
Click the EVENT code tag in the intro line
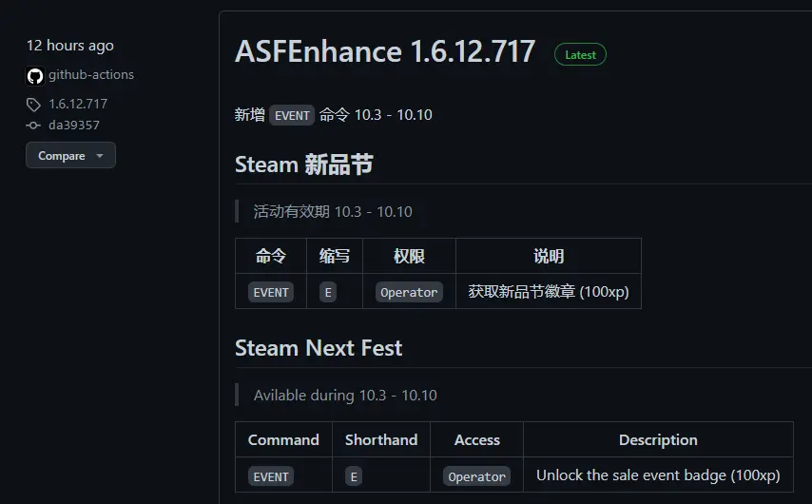[x=292, y=115]
